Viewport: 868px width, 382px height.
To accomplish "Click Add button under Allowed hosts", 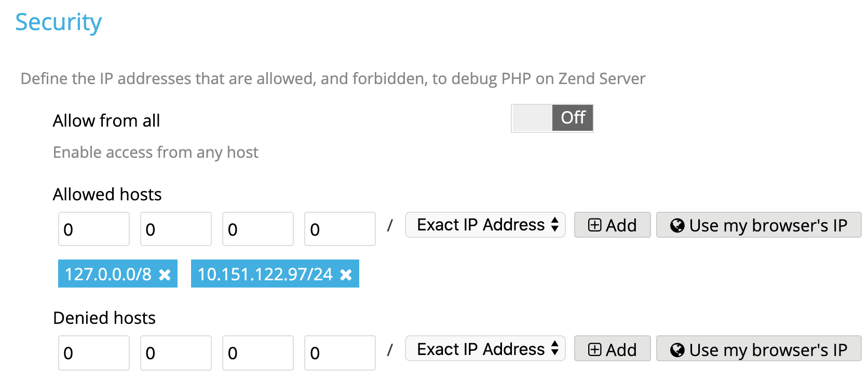I will pyautogui.click(x=612, y=225).
